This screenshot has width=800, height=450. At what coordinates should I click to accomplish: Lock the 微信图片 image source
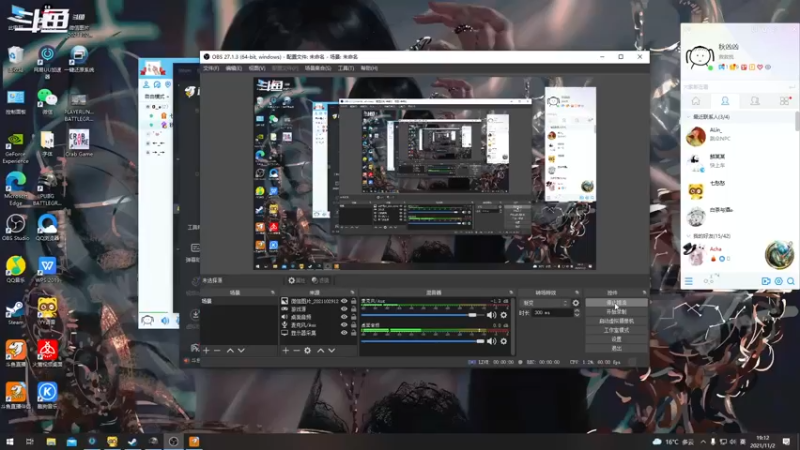[x=353, y=301]
